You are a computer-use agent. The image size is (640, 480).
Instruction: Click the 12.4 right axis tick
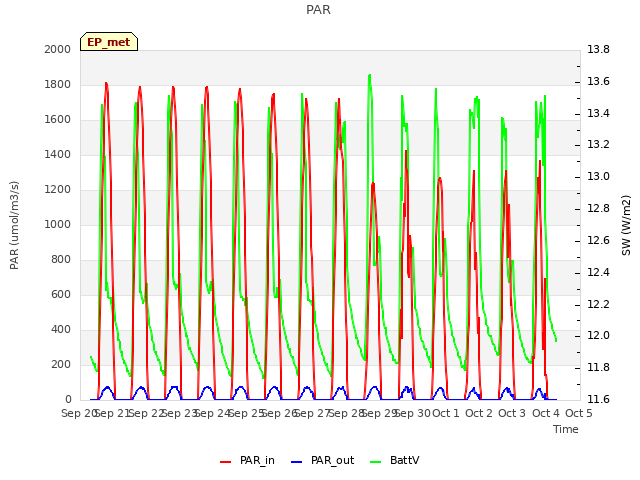(x=598, y=272)
